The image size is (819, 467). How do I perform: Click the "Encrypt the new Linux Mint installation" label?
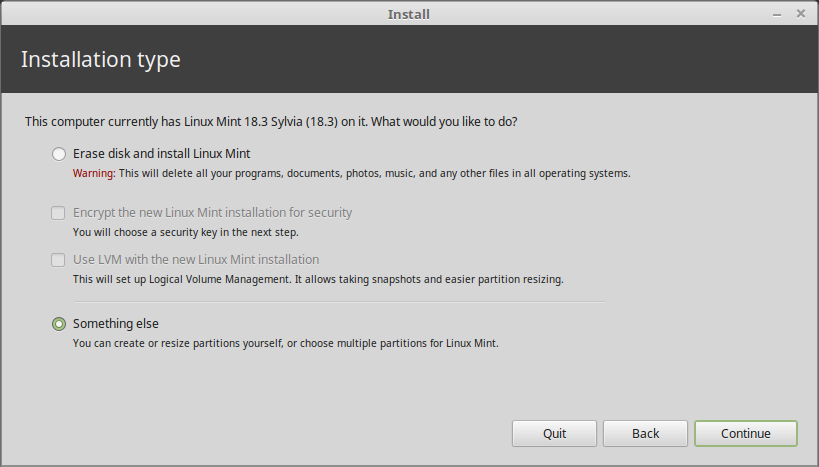[x=212, y=213]
